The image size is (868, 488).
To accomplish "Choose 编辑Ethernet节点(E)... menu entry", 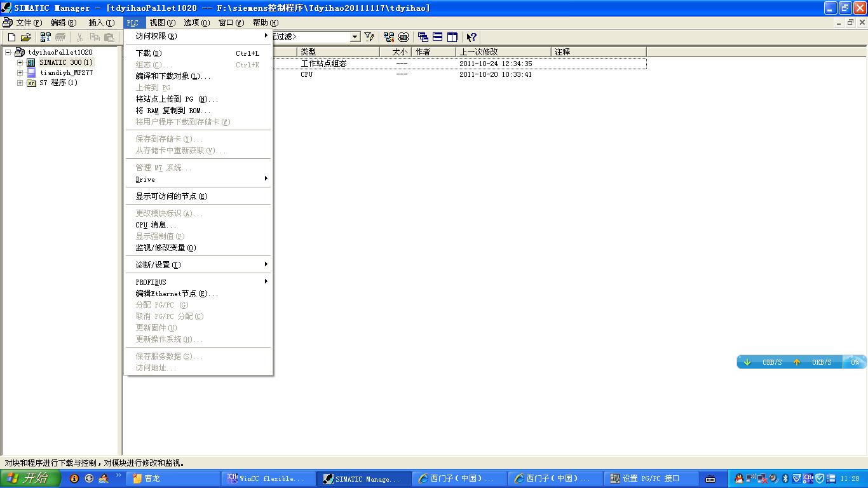I will 199,294.
